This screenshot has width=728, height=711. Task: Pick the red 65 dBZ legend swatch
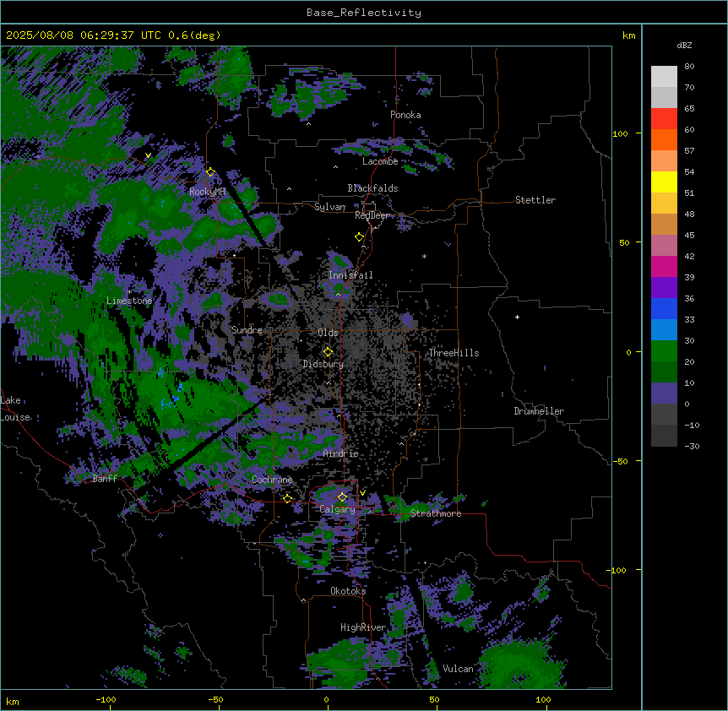pos(664,119)
